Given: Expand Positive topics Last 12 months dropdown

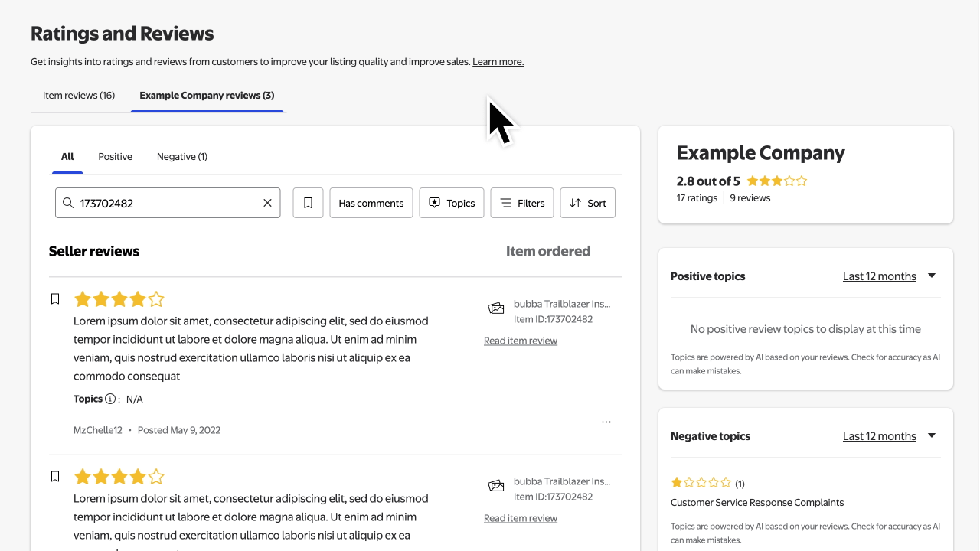Looking at the screenshot, I should tap(889, 276).
